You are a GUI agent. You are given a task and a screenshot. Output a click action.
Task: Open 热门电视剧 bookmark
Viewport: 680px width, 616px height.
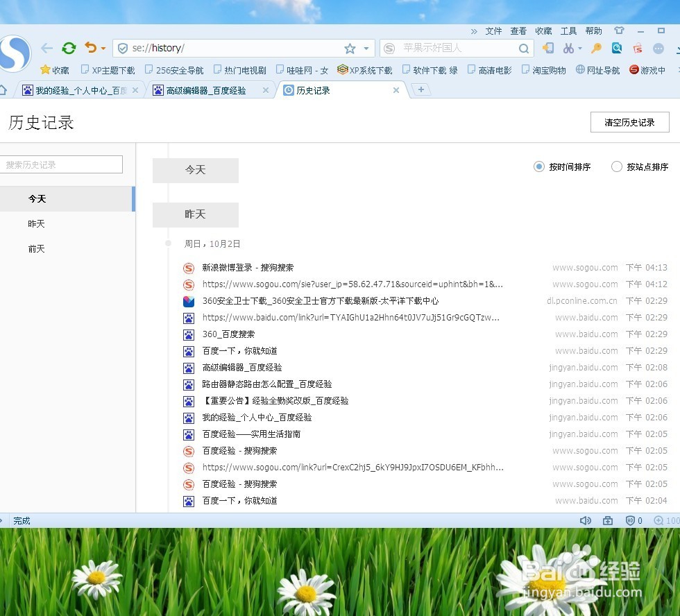pyautogui.click(x=240, y=70)
